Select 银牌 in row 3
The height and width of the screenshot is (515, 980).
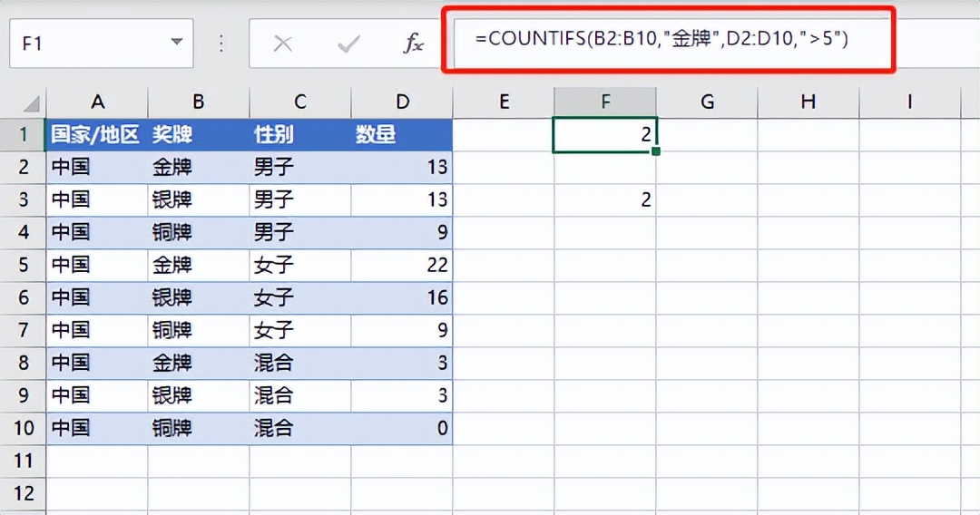tap(199, 199)
